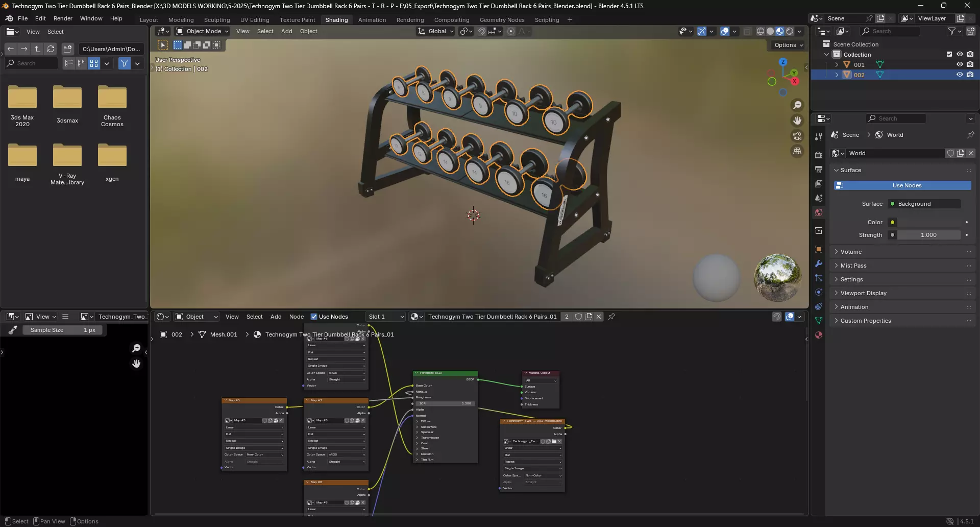Hide object 001 in viewport

click(960, 65)
